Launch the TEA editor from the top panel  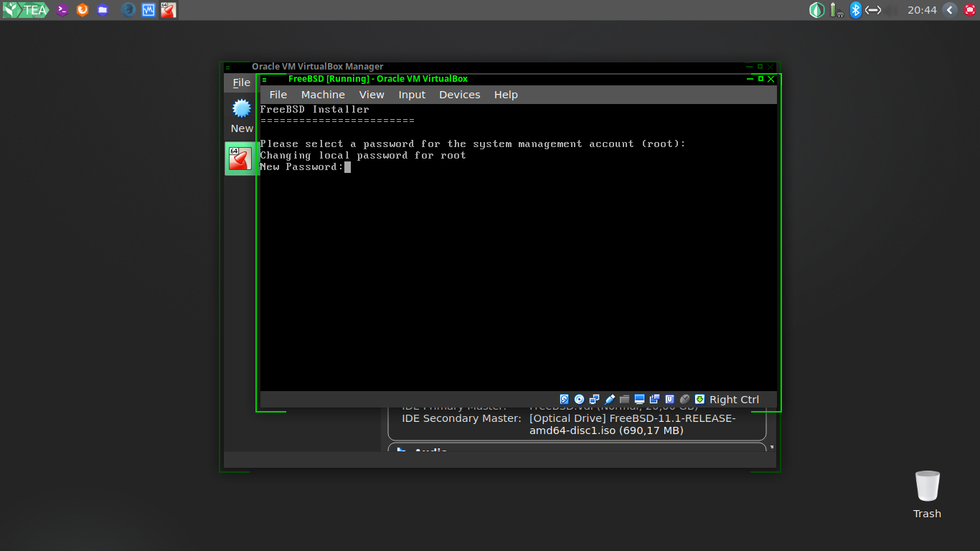(25, 10)
